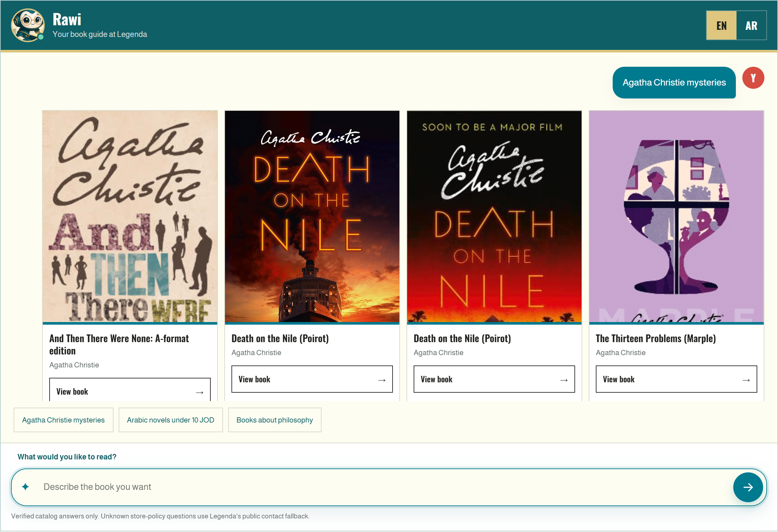Select the Agatha Christie mysteries suggestion chip
The height and width of the screenshot is (532, 778).
coord(63,420)
